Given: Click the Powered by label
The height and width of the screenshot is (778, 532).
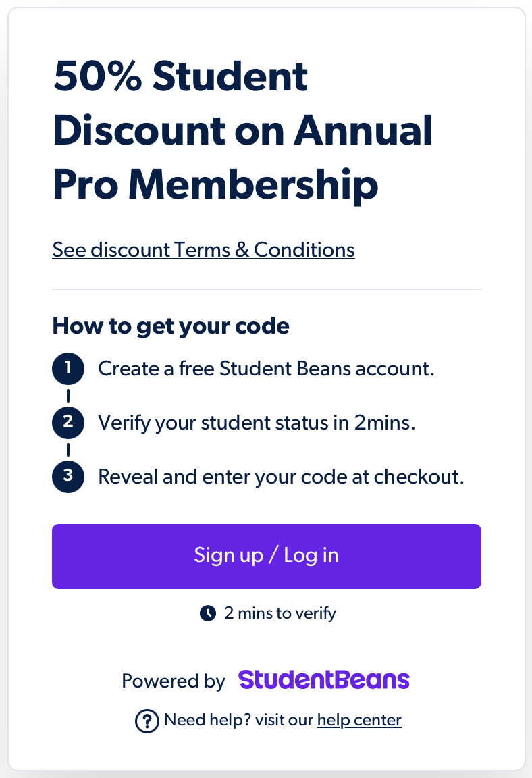Looking at the screenshot, I should point(174,681).
